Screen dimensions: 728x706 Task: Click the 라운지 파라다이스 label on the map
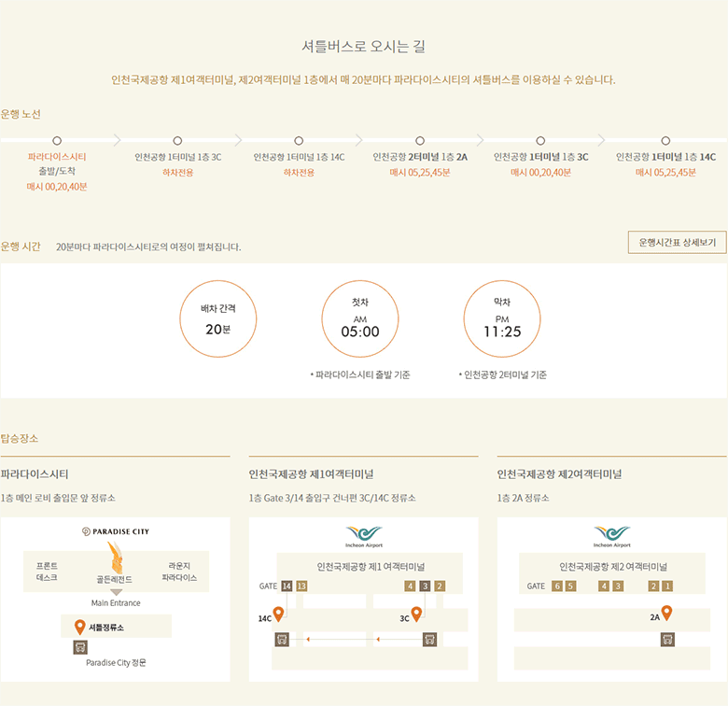pyautogui.click(x=179, y=572)
